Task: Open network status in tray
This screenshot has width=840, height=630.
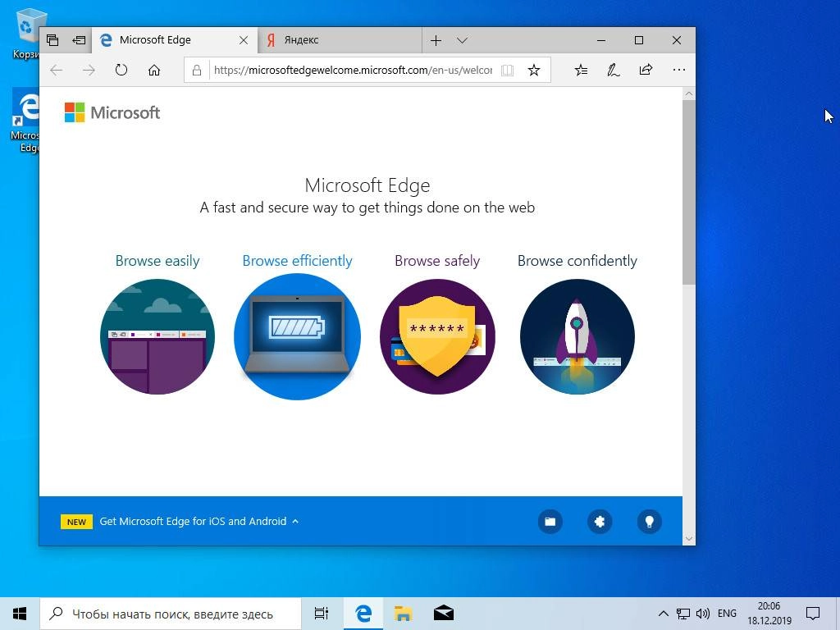Action: [x=683, y=614]
